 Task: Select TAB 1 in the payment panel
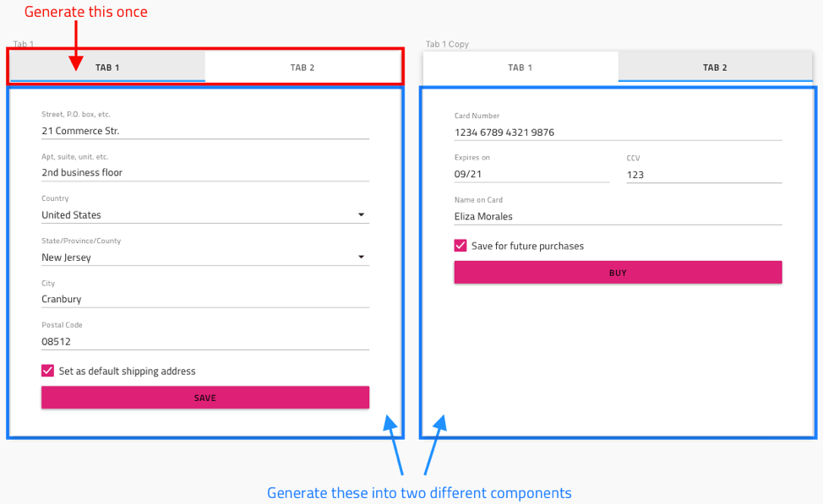(520, 67)
